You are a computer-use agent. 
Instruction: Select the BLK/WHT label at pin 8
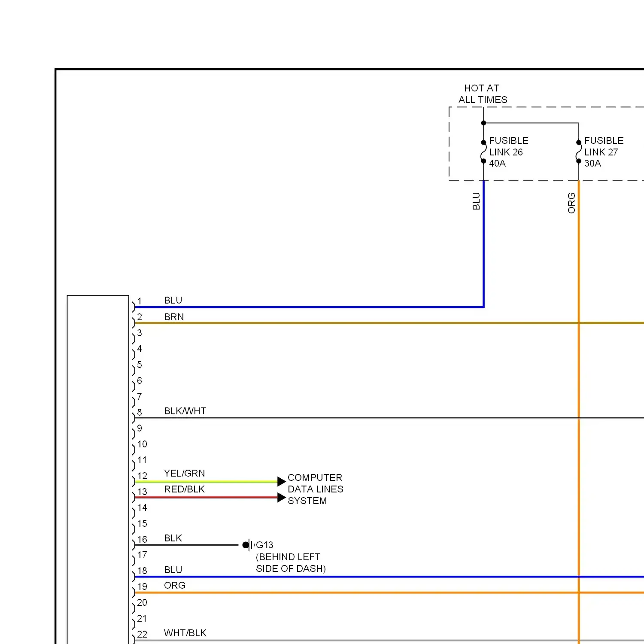[x=185, y=411]
